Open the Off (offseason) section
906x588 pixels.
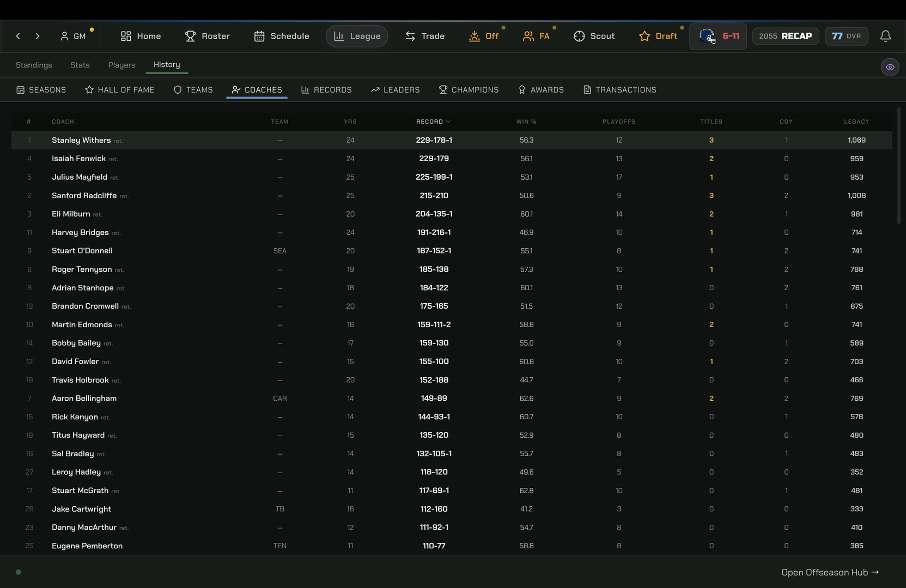click(x=484, y=36)
